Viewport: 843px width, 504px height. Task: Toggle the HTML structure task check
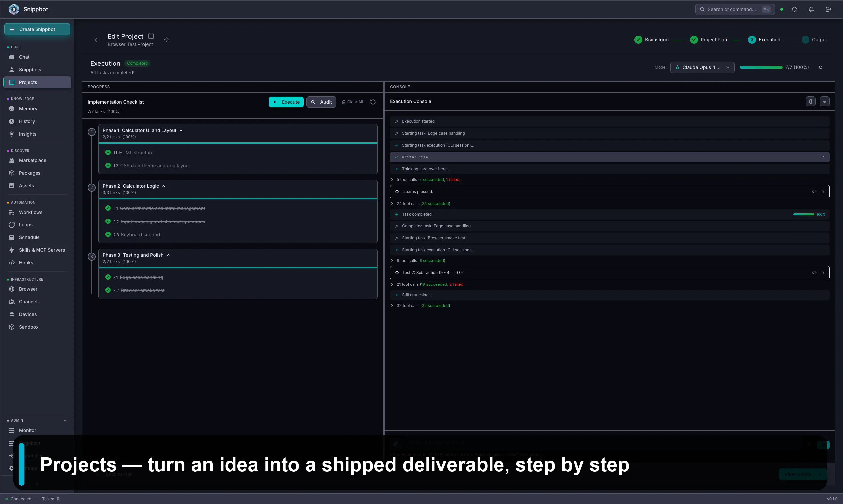coord(108,152)
